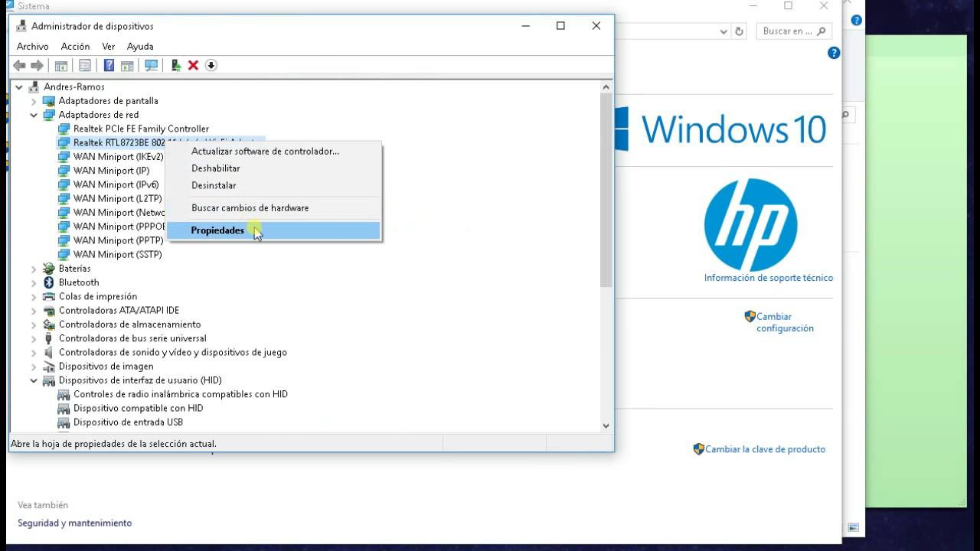Collapse the Andres-Ramos root node

tap(19, 86)
